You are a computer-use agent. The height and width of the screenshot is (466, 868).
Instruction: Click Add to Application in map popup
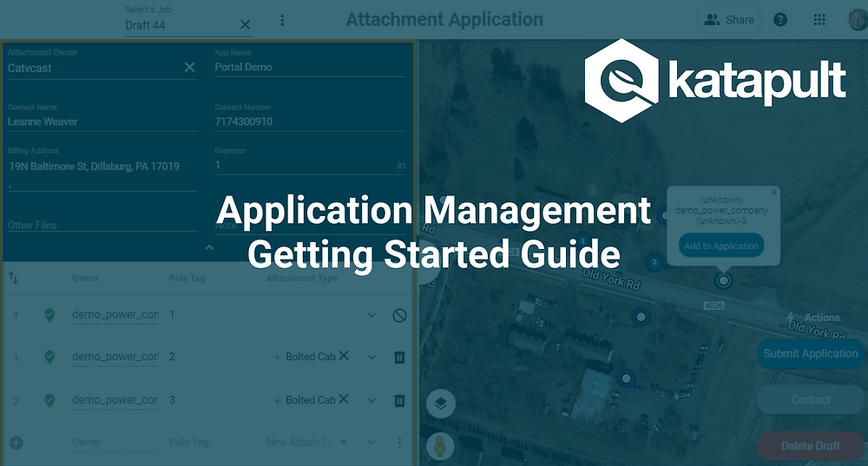(x=721, y=246)
